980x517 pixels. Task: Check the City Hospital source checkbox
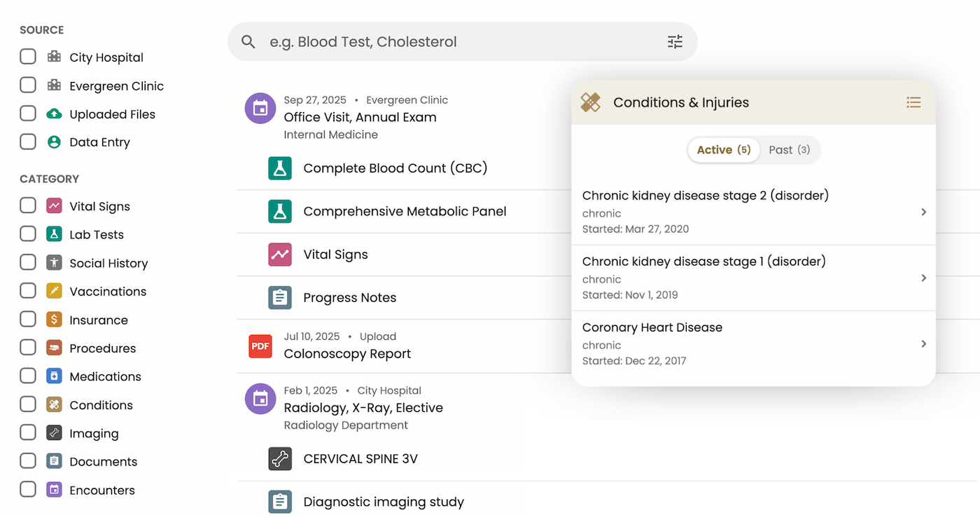[28, 57]
